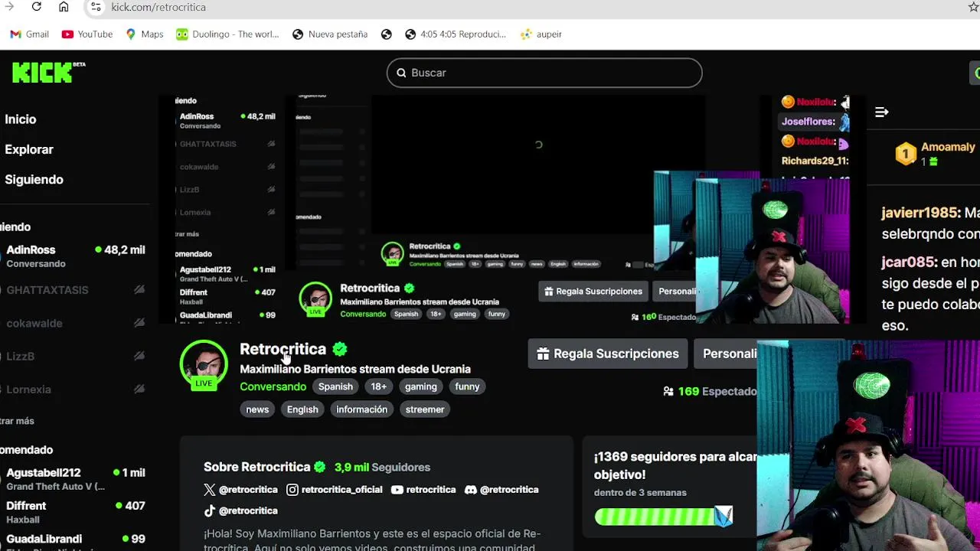Click Lornexia offline status icon

(139, 390)
